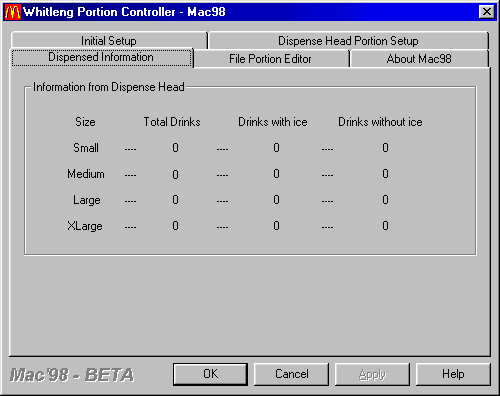Click the 'Size' column header
Image resolution: width=500 pixels, height=396 pixels.
point(85,122)
